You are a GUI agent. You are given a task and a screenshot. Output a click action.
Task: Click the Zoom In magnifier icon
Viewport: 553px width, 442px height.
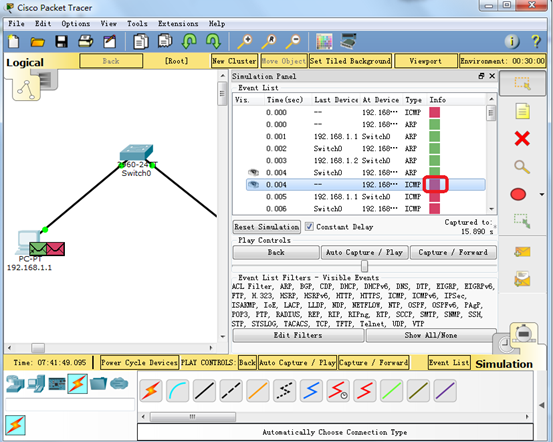(244, 42)
